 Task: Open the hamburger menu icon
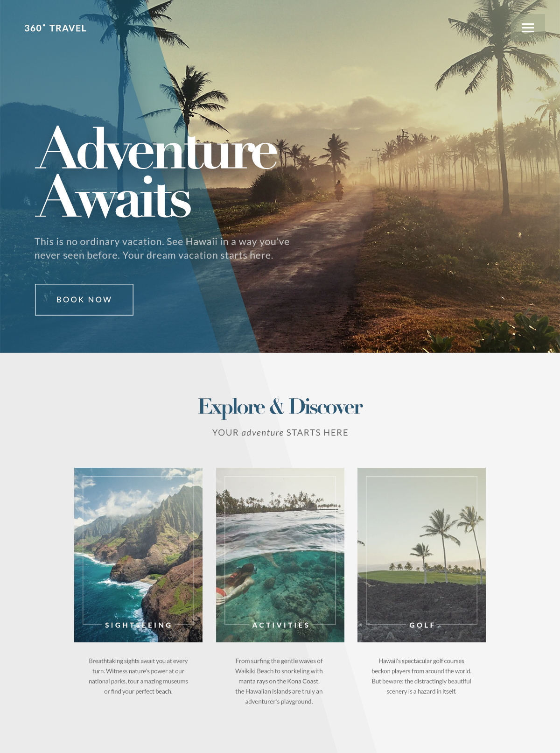(x=528, y=28)
